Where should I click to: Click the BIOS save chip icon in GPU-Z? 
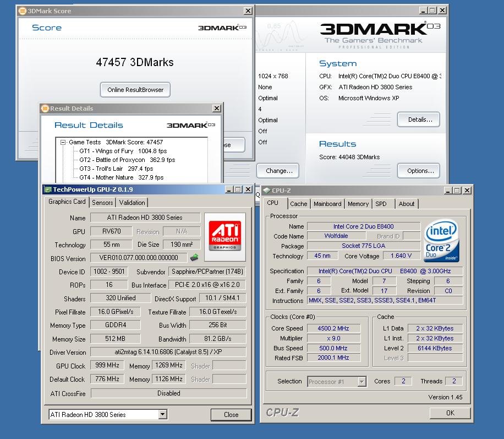[194, 257]
